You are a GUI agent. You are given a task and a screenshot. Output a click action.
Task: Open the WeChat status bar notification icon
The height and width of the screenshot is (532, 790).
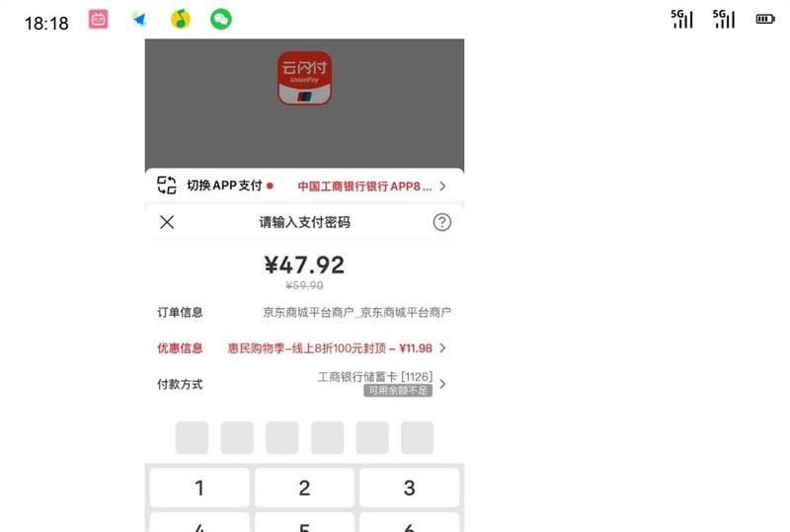pyautogui.click(x=220, y=20)
